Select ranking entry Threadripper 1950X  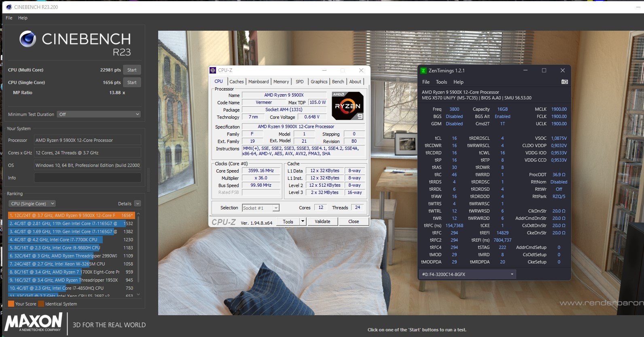point(71,280)
